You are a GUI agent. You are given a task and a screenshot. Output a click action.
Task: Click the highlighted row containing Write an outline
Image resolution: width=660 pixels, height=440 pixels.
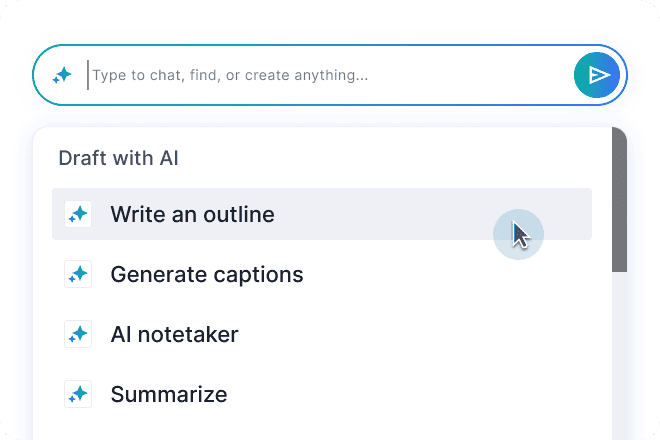tap(322, 214)
